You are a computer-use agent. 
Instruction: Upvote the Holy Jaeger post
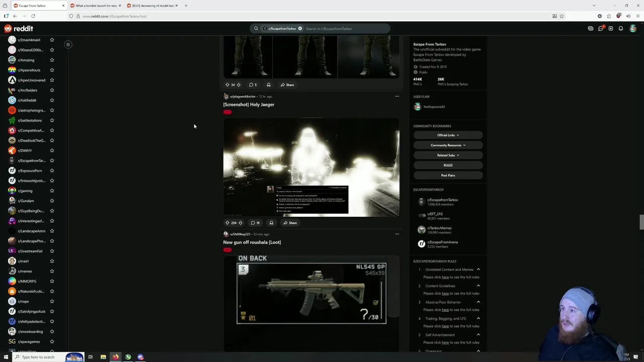tap(227, 223)
